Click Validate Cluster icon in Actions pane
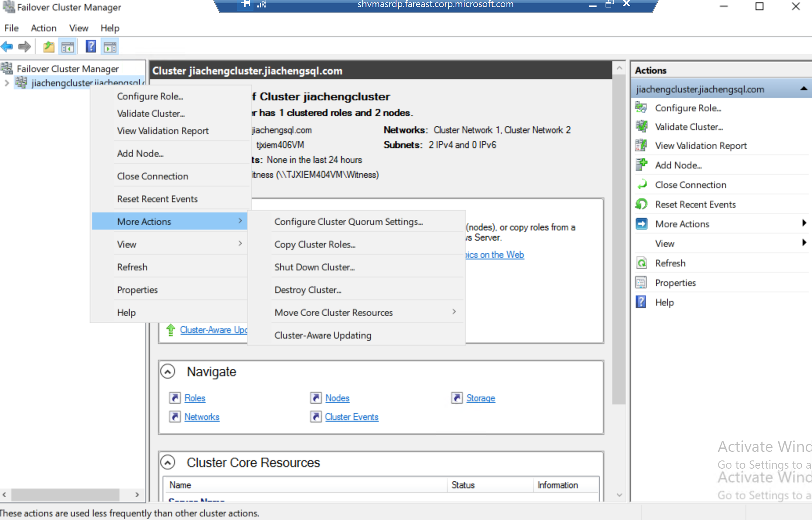 (641, 127)
